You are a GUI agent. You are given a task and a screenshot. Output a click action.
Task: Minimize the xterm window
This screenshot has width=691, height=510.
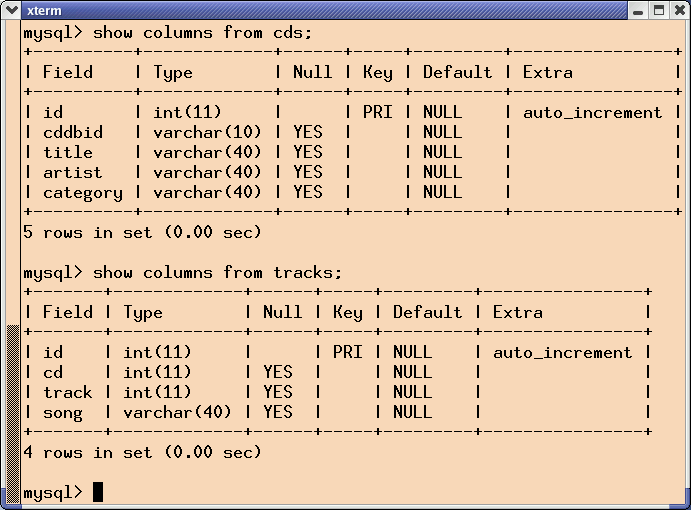638,11
